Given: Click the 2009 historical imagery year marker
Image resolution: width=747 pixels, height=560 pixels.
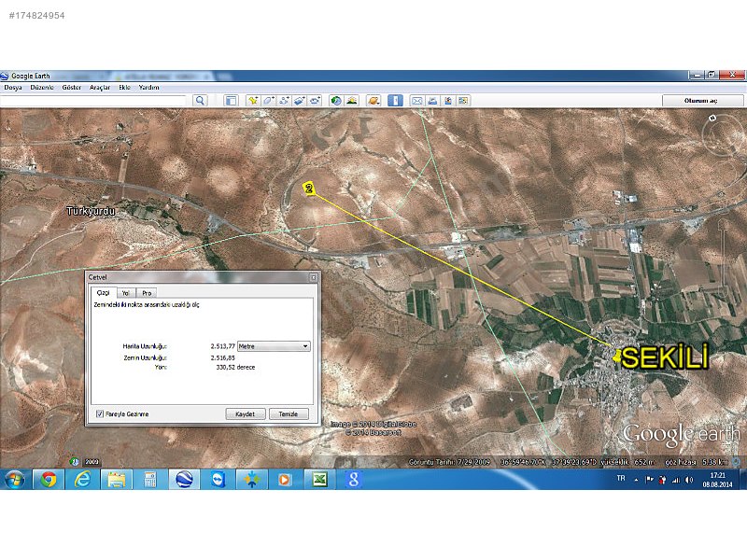Looking at the screenshot, I should [x=92, y=462].
